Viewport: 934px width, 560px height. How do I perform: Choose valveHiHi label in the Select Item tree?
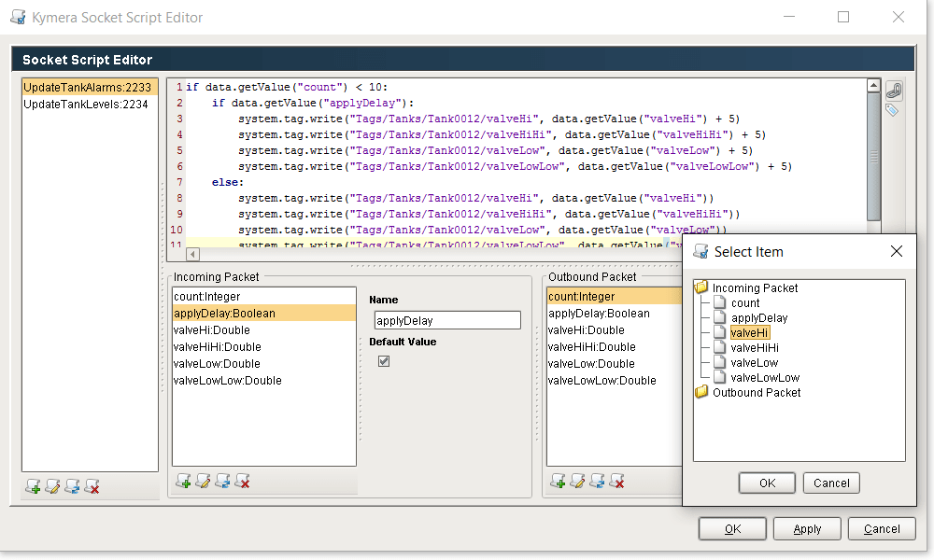(755, 347)
